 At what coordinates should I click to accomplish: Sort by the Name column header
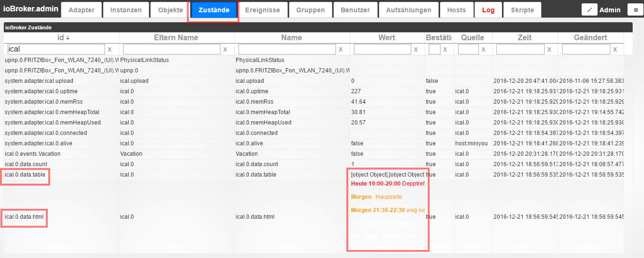292,37
